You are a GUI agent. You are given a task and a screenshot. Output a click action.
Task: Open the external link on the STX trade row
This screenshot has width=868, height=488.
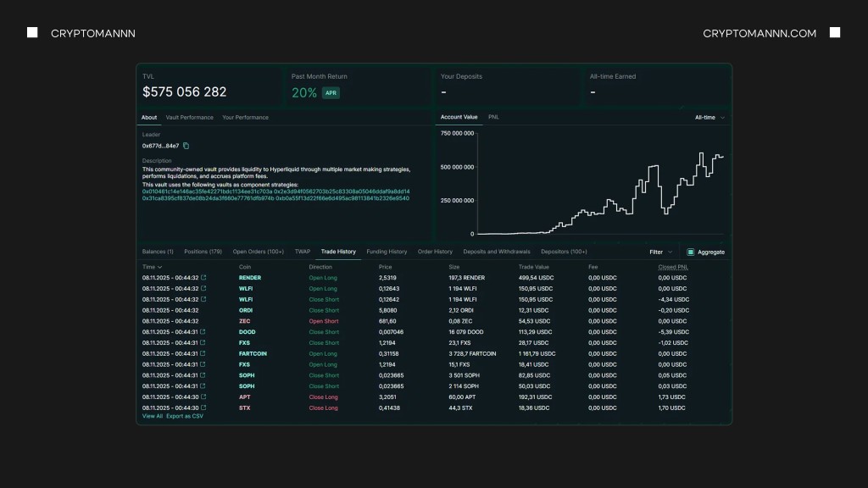click(x=203, y=408)
